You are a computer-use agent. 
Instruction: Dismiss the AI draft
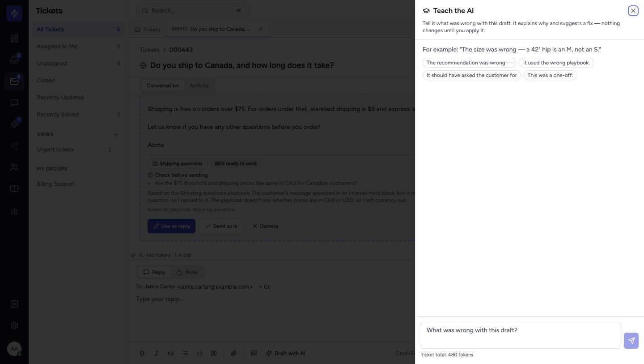[265, 226]
